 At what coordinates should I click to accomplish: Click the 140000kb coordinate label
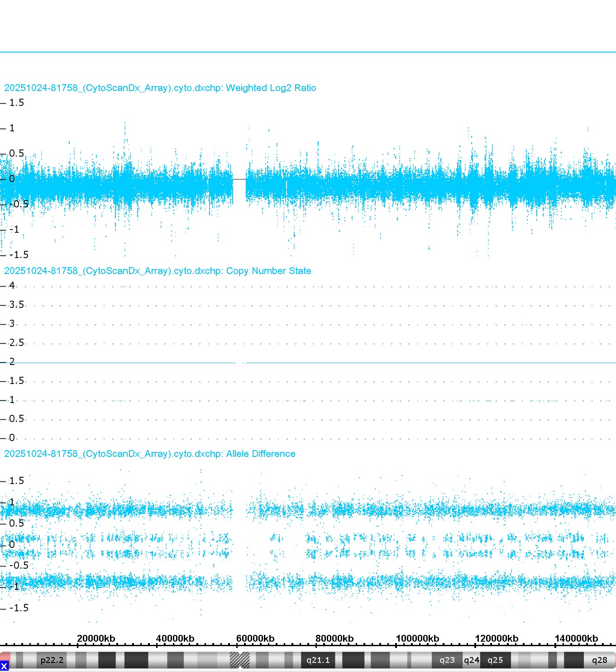click(x=576, y=638)
